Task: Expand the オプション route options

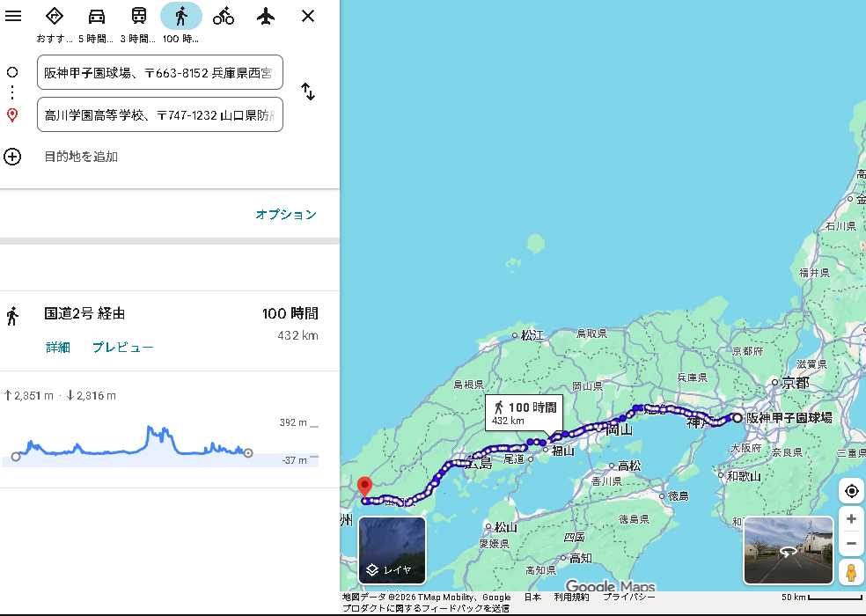Action: [x=285, y=215]
